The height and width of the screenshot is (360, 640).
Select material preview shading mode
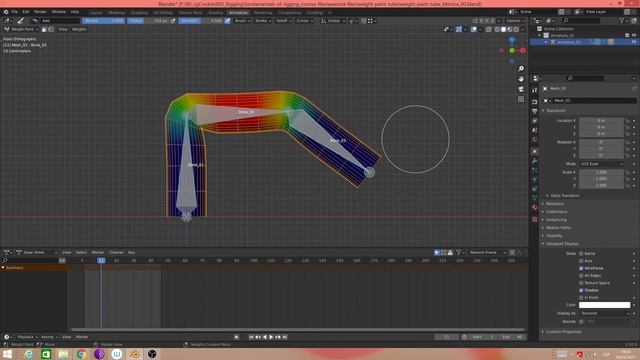pos(510,29)
